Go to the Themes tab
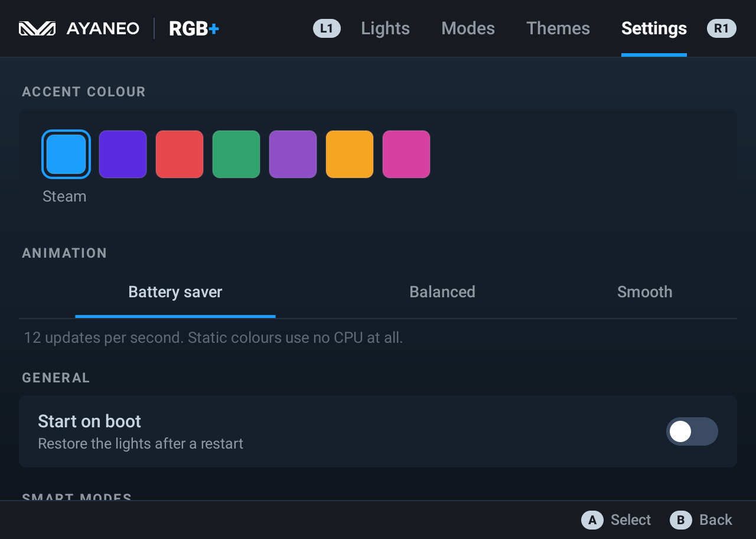Image resolution: width=756 pixels, height=539 pixels. point(558,28)
